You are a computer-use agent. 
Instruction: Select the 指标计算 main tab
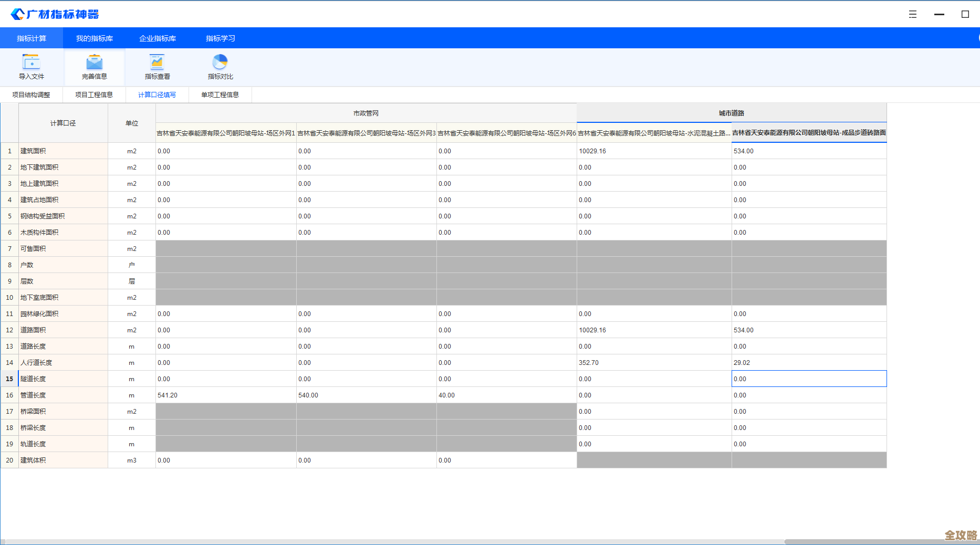pos(32,38)
